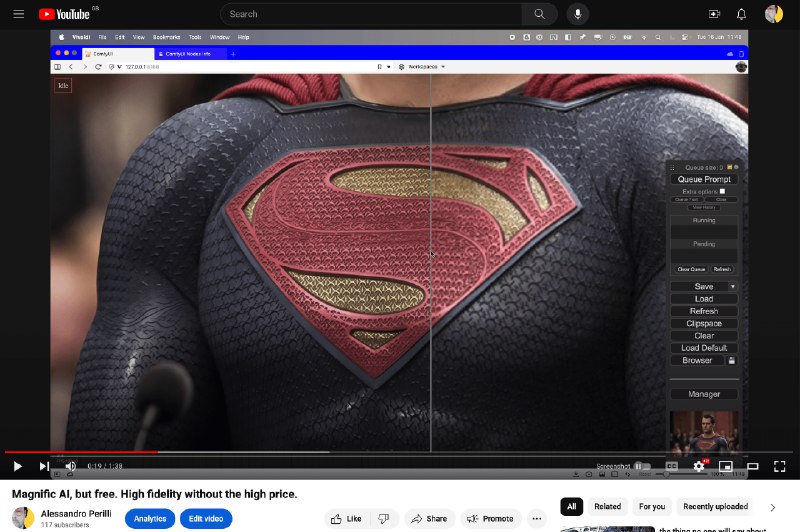Viewport: 800px width, 532px height.
Task: Open the notifications bell
Action: (741, 14)
